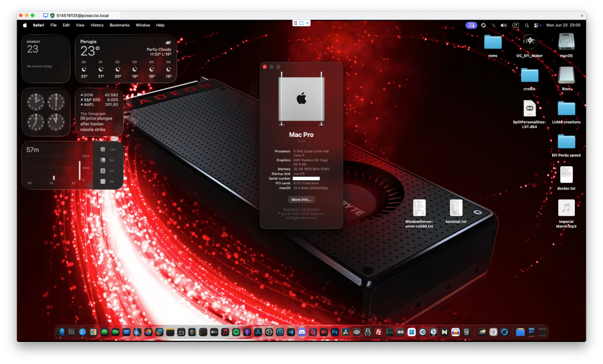Open Calculator in the Dock
This screenshot has height=364, width=603.
point(466,332)
